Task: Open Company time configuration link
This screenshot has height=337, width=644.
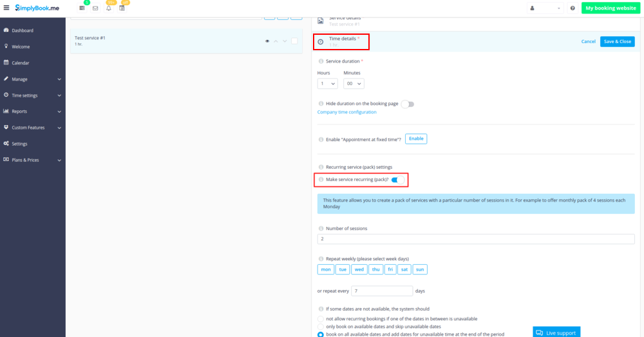Action: tap(346, 112)
